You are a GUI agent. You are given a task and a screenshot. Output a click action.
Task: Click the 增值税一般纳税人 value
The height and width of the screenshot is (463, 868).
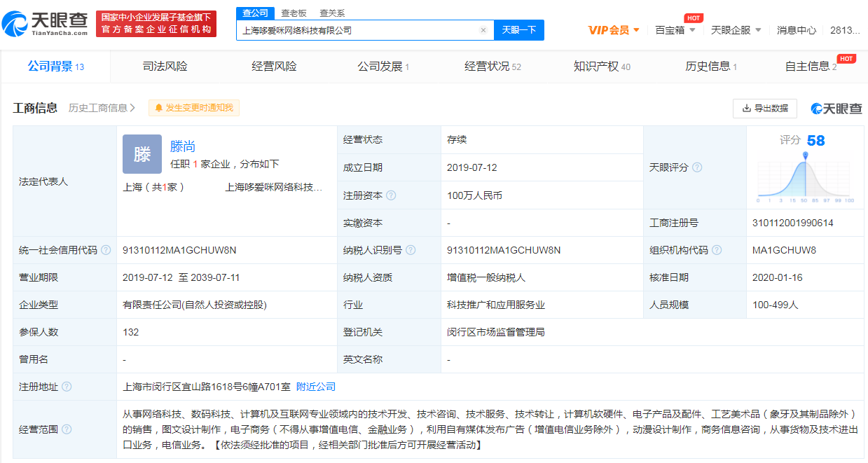pyautogui.click(x=486, y=277)
